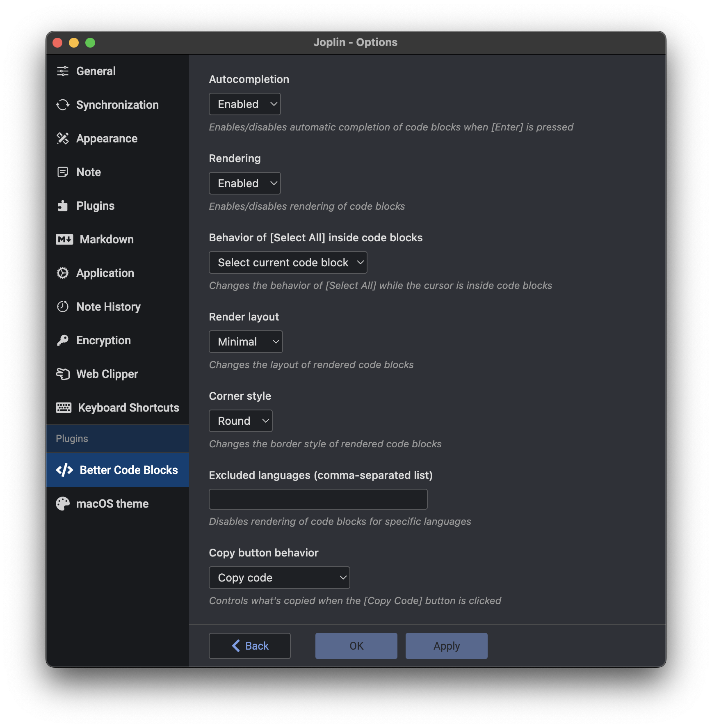Click the Note page icon
712x728 pixels.
[63, 172]
